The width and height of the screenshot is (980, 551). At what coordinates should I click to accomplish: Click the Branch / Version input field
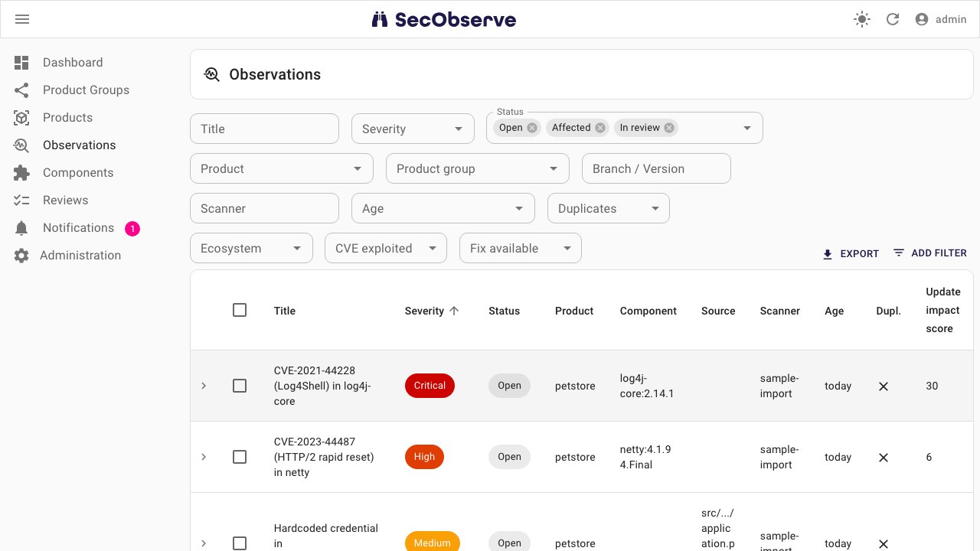[x=656, y=168]
